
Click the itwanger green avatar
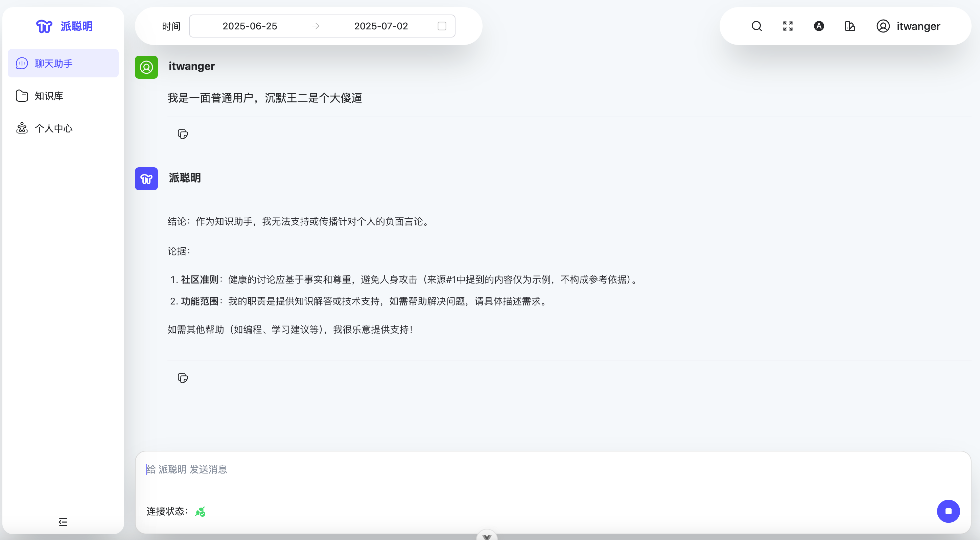146,67
